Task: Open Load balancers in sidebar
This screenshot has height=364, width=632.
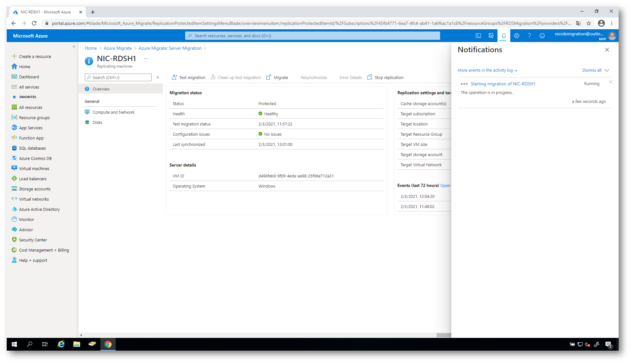Action: coord(33,179)
